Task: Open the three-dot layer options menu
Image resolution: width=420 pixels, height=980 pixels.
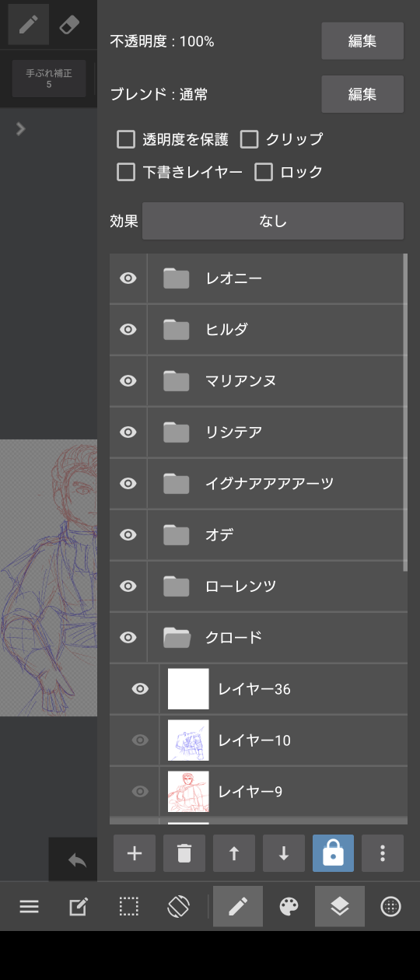Action: pos(383,853)
